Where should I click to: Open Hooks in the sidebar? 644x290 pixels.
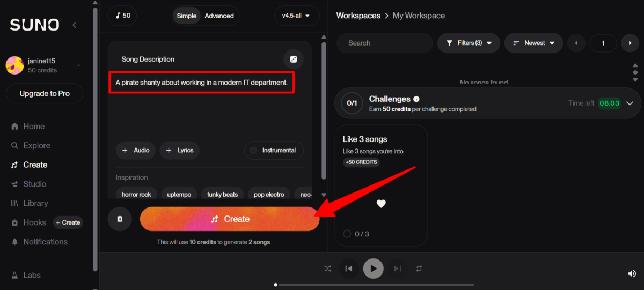click(x=28, y=222)
